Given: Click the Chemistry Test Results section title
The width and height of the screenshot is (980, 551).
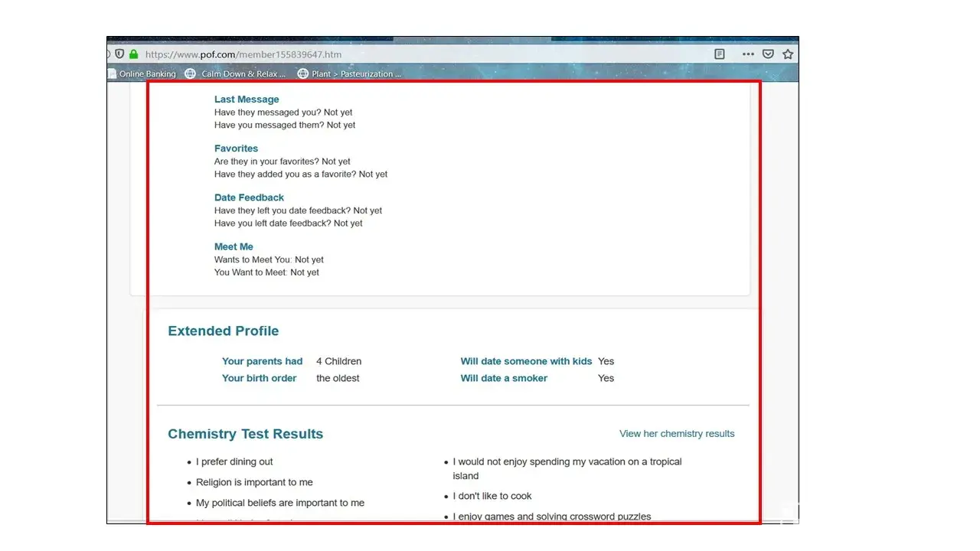Looking at the screenshot, I should tap(246, 434).
